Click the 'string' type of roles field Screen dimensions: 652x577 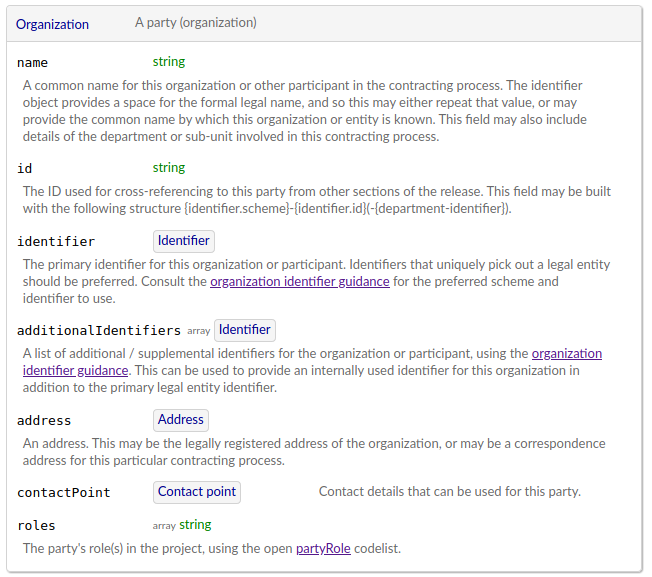tap(195, 525)
